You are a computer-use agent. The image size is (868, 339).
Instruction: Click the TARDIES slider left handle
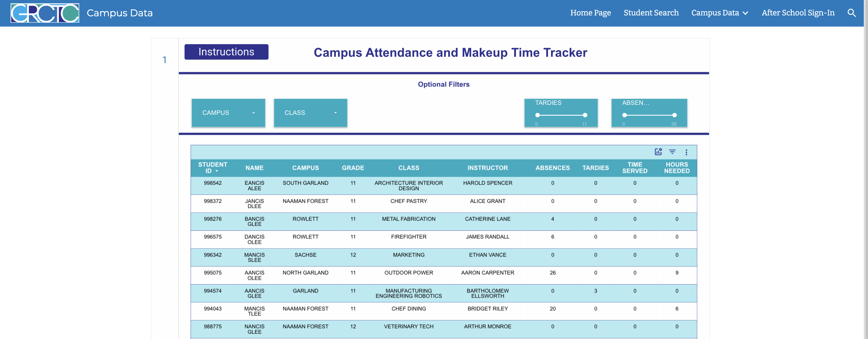pyautogui.click(x=537, y=115)
